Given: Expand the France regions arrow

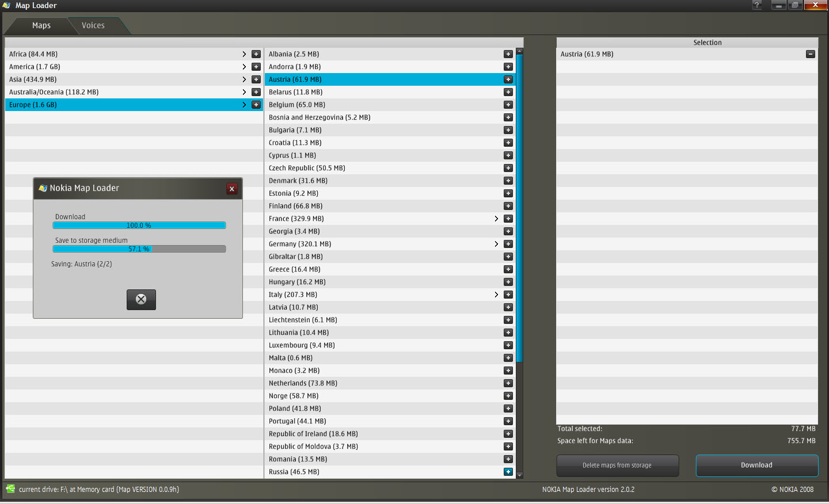Looking at the screenshot, I should coord(496,219).
